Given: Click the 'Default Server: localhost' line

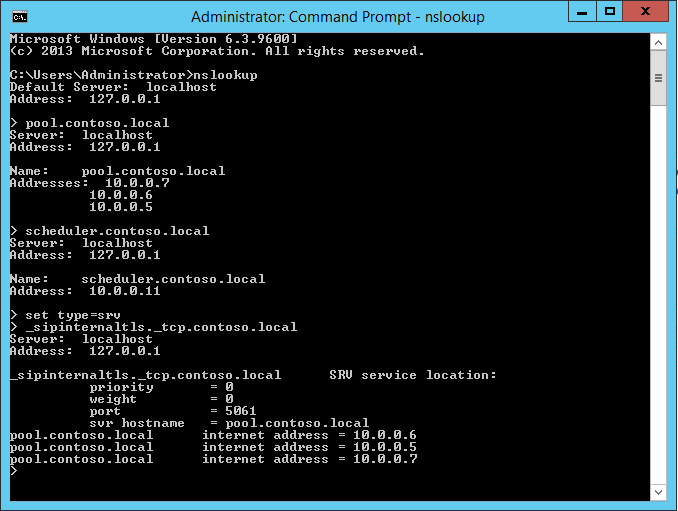Looking at the screenshot, I should 113,87.
